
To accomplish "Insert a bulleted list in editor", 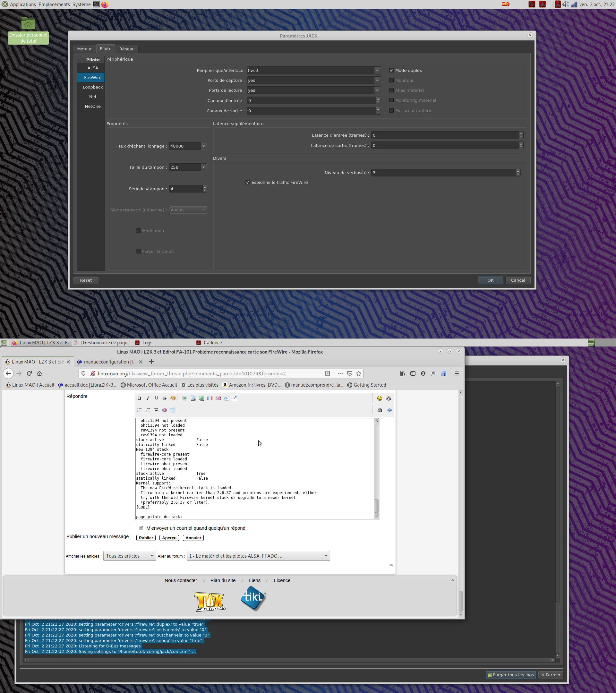I will click(x=139, y=410).
